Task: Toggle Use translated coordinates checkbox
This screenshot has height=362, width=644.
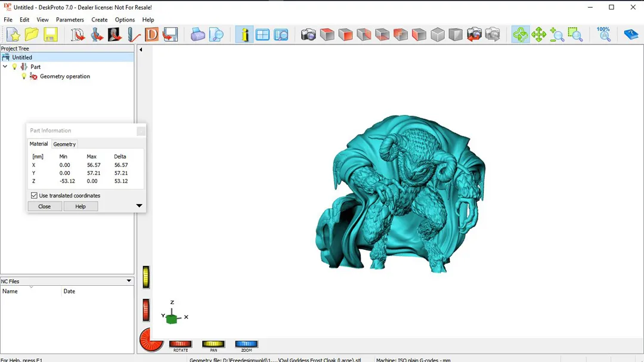Action: (x=34, y=196)
